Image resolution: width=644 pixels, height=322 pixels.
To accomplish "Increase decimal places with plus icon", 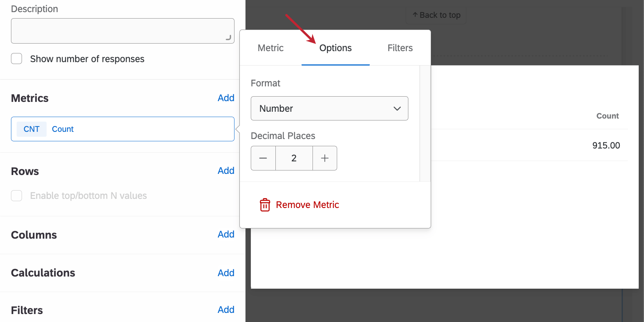I will (325, 158).
